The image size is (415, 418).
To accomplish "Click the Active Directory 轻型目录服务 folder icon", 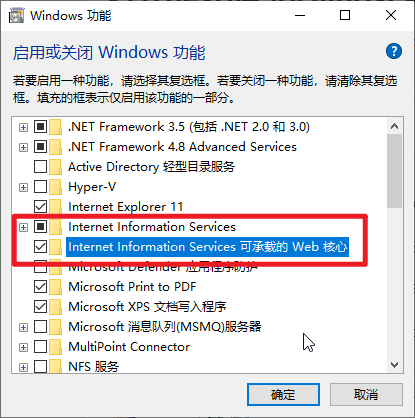I will pos(56,167).
